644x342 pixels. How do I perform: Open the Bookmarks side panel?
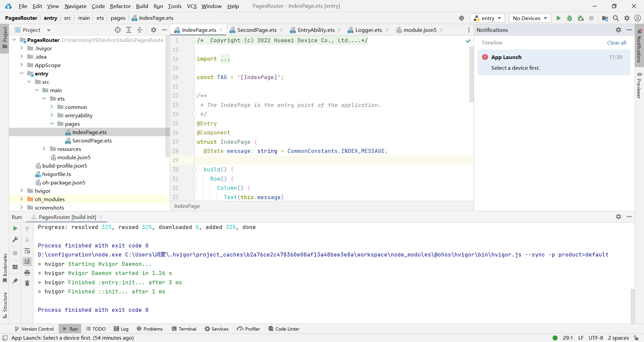click(5, 268)
